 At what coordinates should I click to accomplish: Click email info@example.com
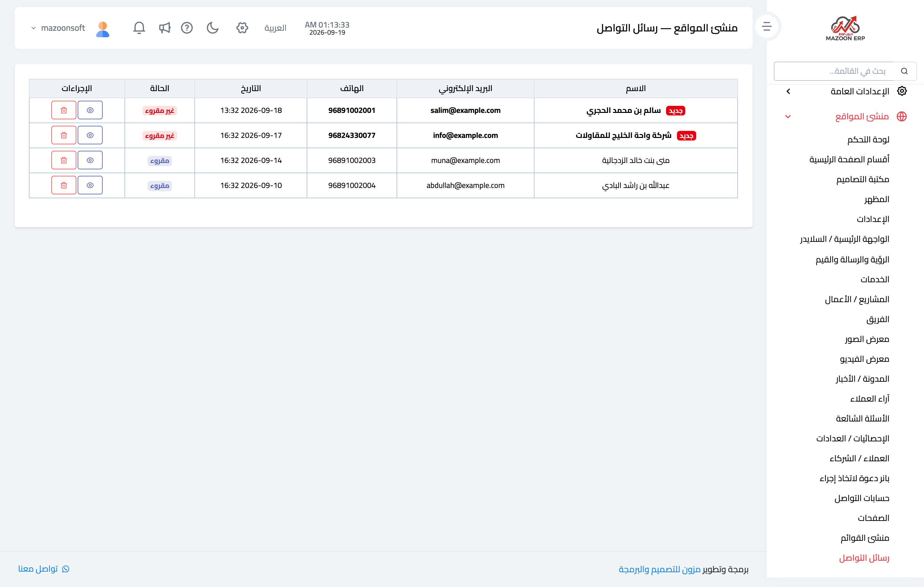pyautogui.click(x=466, y=135)
